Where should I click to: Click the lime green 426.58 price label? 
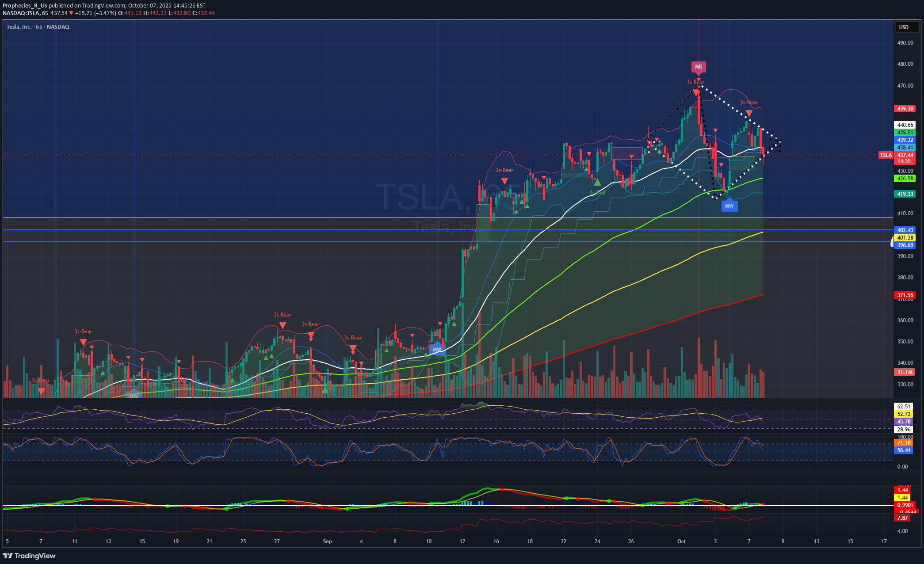(905, 179)
